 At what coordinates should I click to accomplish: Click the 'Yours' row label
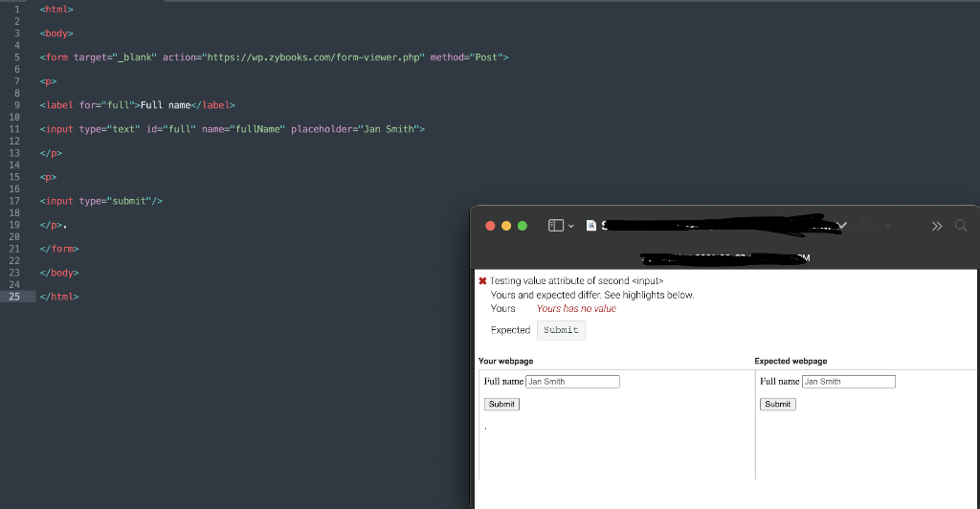click(503, 308)
